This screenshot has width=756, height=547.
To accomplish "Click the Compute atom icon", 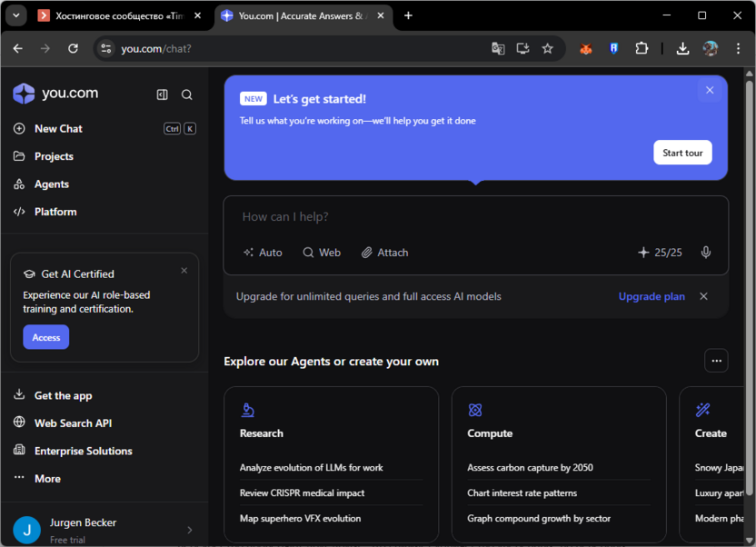I will (475, 410).
